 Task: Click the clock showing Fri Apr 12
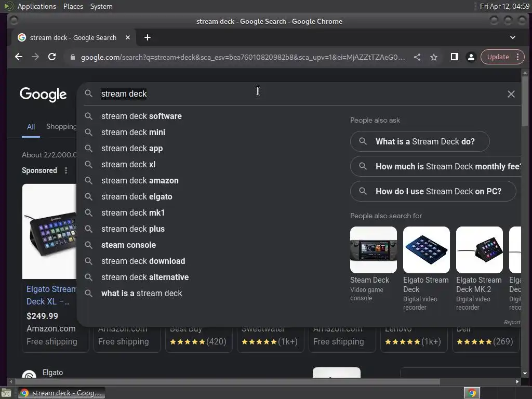tap(504, 6)
